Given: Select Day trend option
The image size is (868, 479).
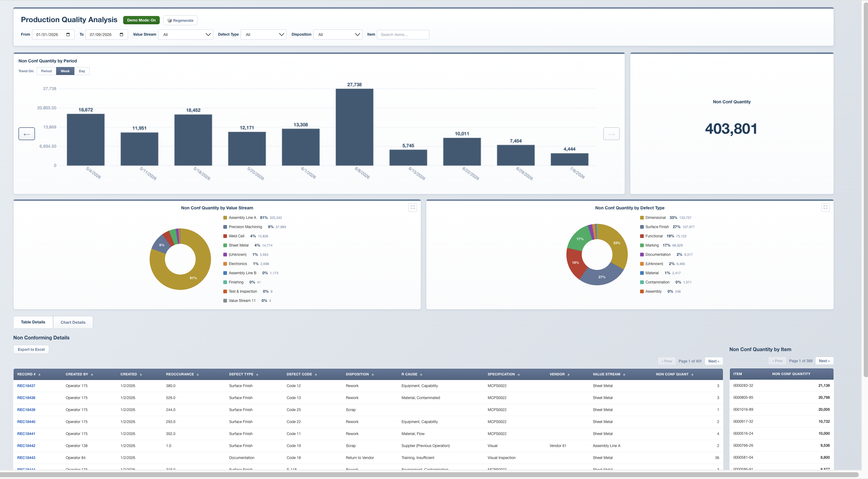Looking at the screenshot, I should (82, 71).
